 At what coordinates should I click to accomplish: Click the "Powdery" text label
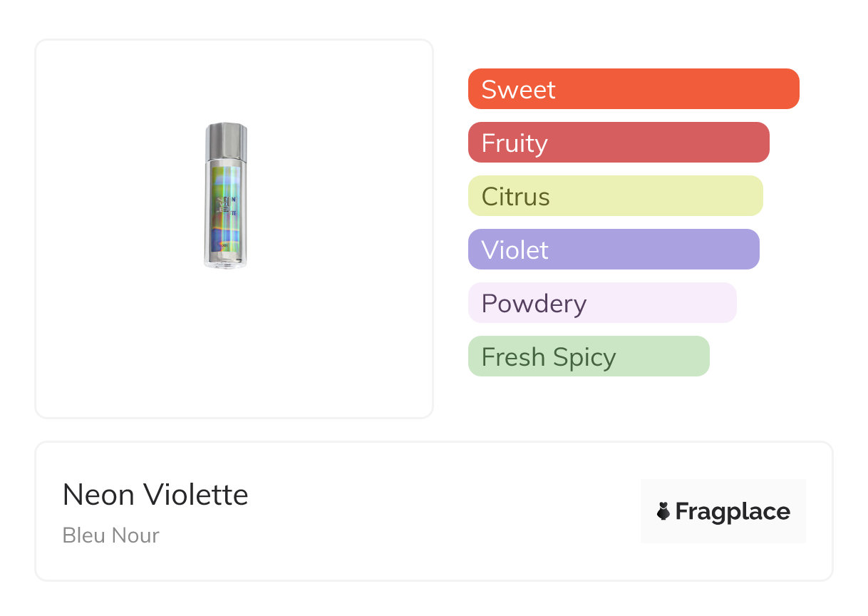(534, 303)
